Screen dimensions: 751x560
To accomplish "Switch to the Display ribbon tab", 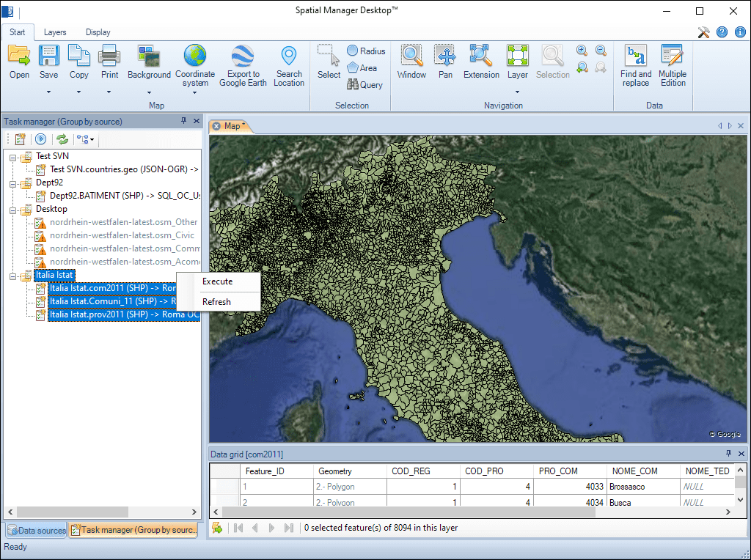I will pos(98,32).
